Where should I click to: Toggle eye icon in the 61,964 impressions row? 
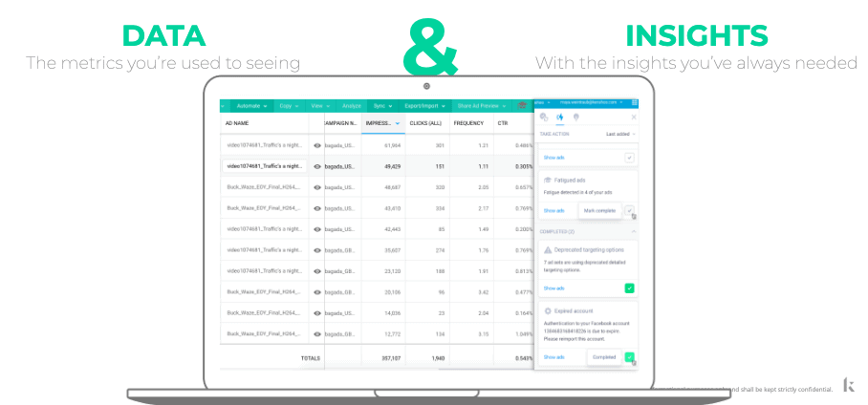(x=317, y=145)
